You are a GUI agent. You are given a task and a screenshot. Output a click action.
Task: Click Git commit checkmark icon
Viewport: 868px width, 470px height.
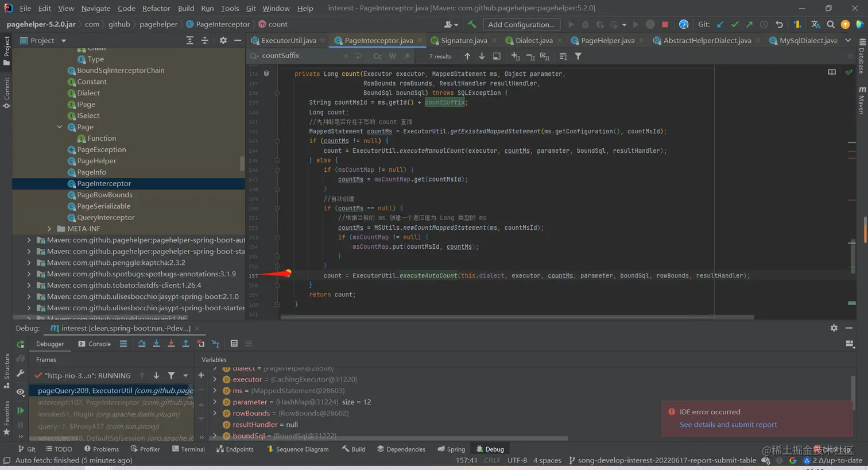[735, 24]
